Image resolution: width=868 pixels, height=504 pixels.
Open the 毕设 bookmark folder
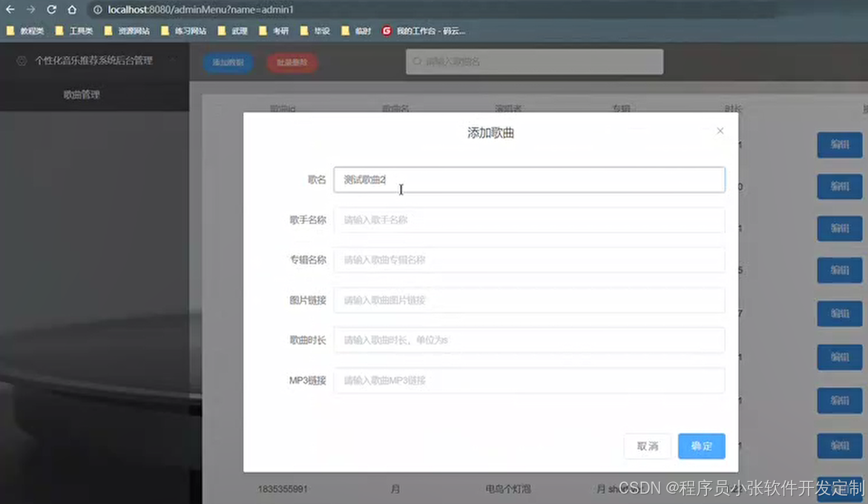[x=315, y=31]
